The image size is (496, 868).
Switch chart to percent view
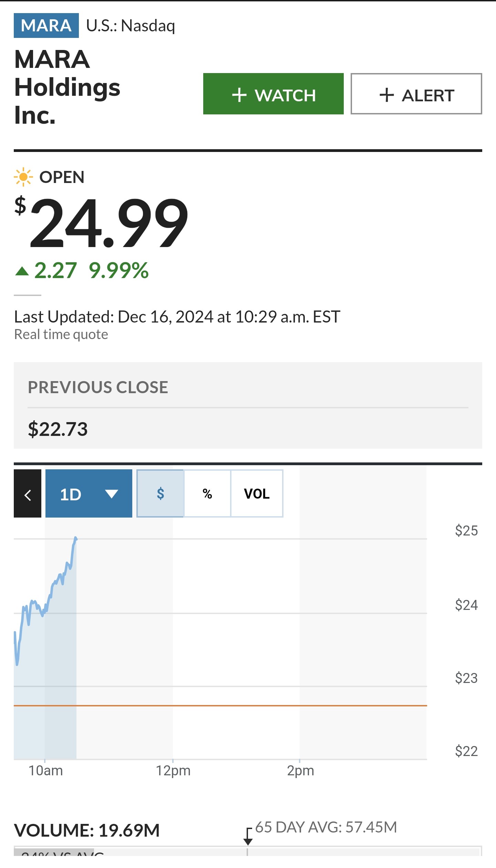[207, 493]
